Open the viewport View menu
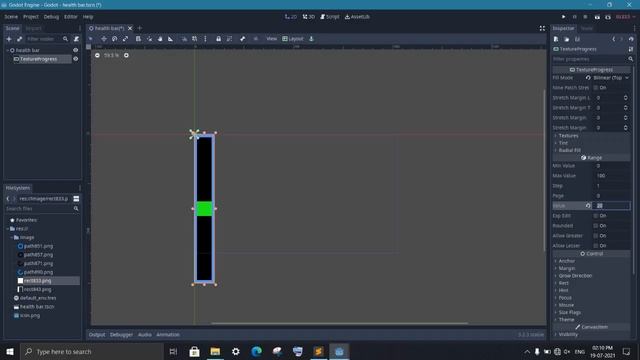 click(271, 39)
